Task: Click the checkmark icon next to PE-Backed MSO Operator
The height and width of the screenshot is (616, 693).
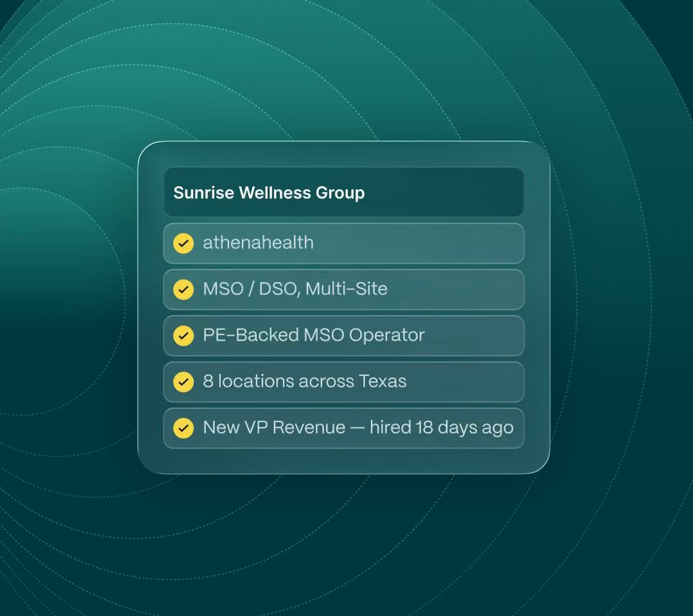Action: pos(184,336)
